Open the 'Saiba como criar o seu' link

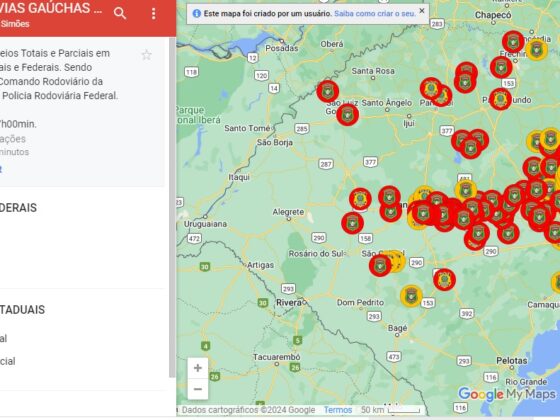click(375, 14)
